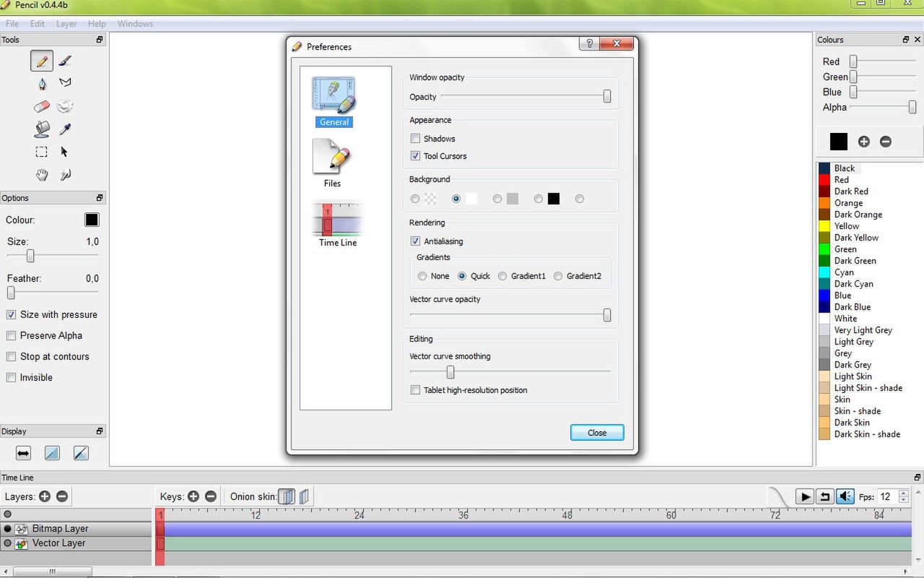Undock the Tools panel
Image resolution: width=924 pixels, height=578 pixels.
[x=100, y=40]
